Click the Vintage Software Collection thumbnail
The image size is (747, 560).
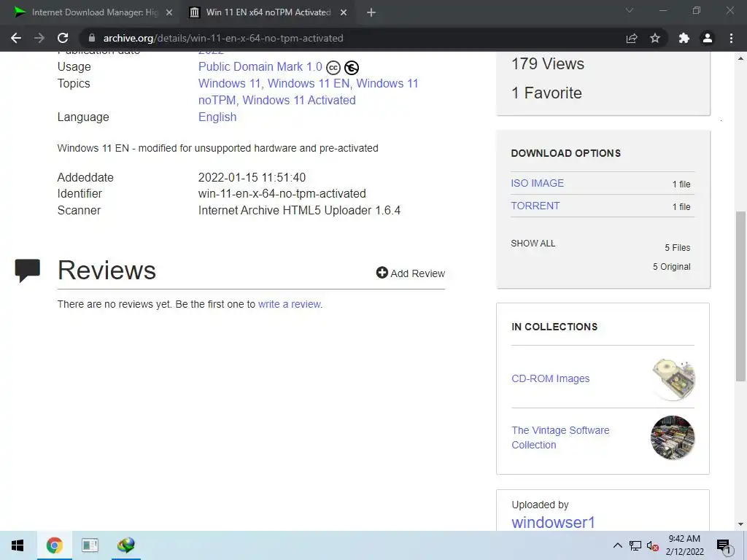(x=673, y=437)
